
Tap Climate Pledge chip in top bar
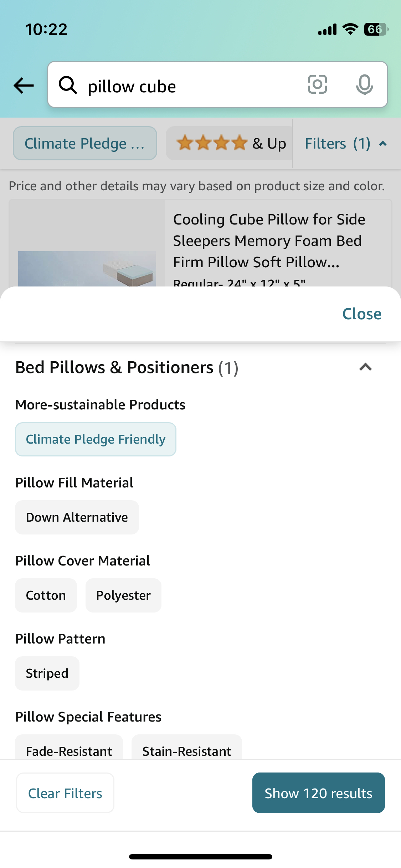85,143
